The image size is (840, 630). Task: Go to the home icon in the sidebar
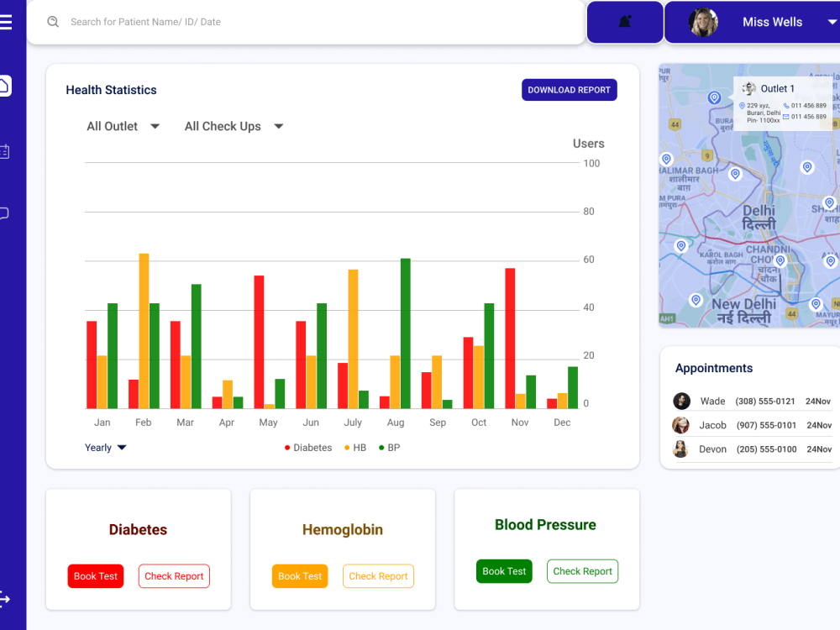(5, 86)
